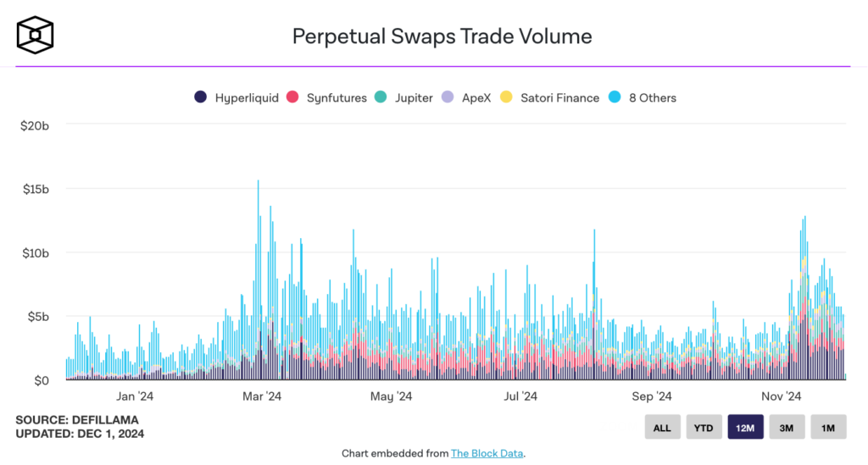Toggle Hyperliquid series legend dot

pos(201,97)
